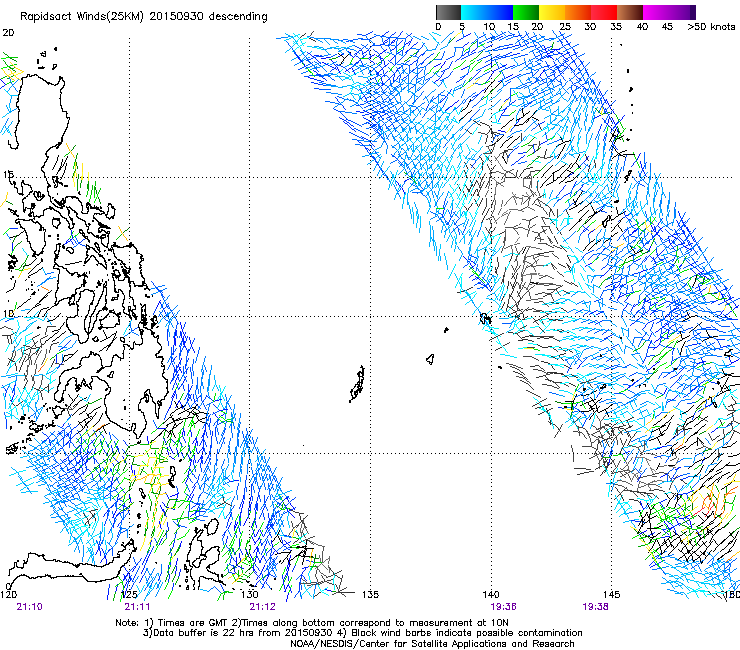740x650 pixels.
Task: Click the "125" longitude axis label
Action: pos(129,594)
